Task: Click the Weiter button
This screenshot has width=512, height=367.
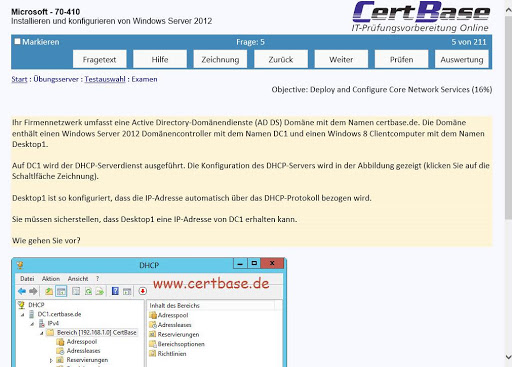Action: click(341, 59)
